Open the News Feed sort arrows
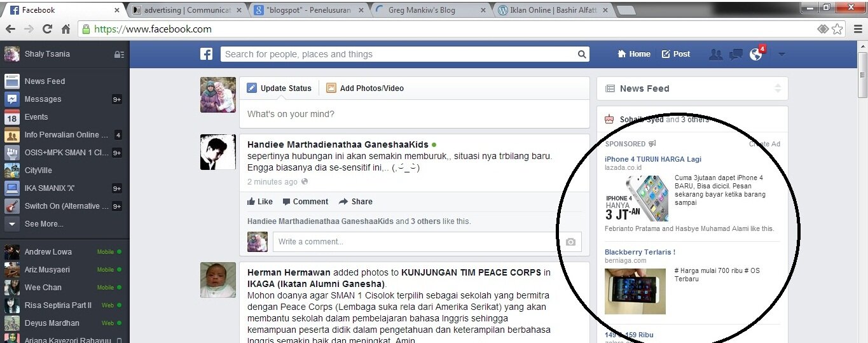Image resolution: width=868 pixels, height=343 pixels. (x=777, y=88)
